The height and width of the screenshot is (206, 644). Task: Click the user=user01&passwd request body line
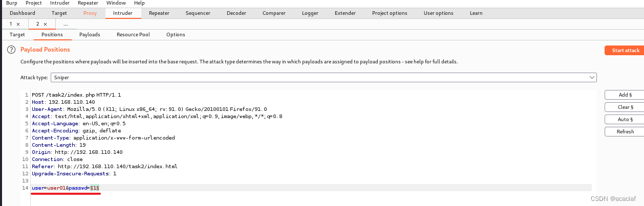pyautogui.click(x=66, y=188)
